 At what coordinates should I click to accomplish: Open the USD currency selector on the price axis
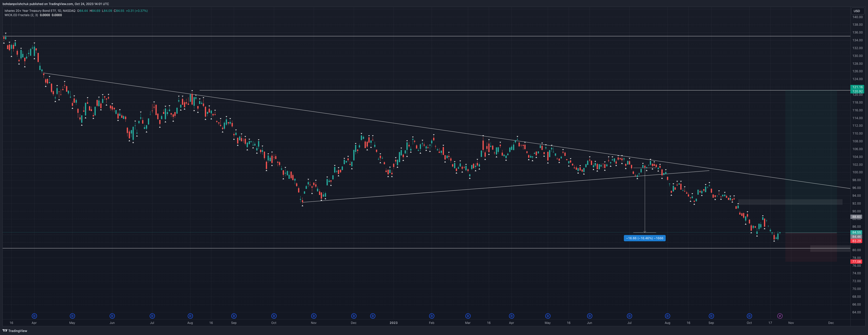tap(857, 11)
